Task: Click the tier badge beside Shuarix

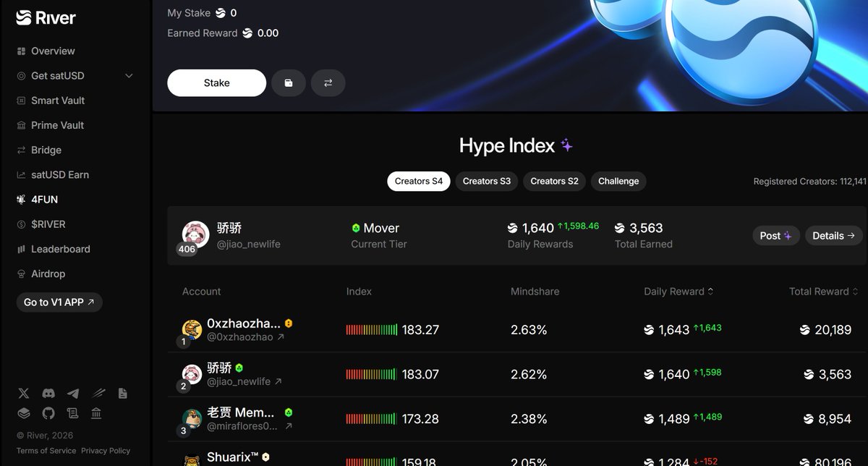Action: pyautogui.click(x=266, y=457)
